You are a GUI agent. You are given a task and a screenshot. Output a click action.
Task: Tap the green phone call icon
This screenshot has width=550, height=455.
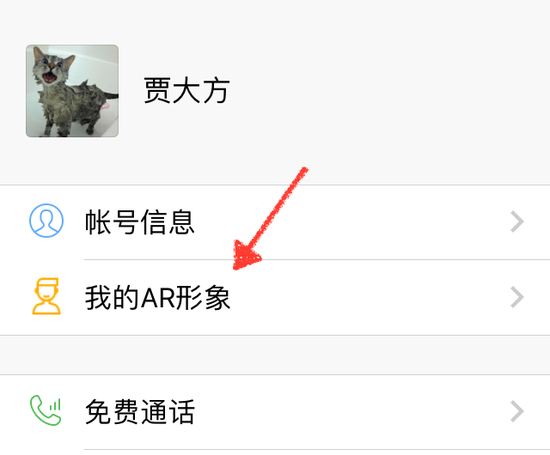(46, 410)
